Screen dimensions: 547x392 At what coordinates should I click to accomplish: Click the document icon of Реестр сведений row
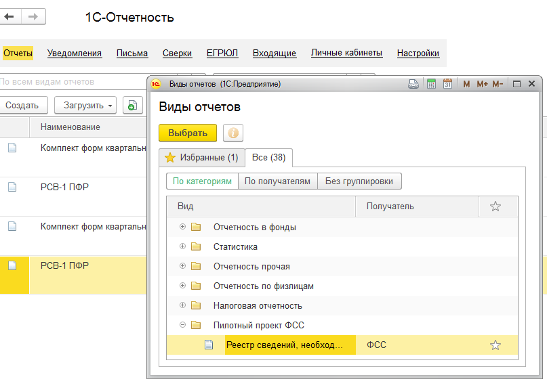coord(209,345)
